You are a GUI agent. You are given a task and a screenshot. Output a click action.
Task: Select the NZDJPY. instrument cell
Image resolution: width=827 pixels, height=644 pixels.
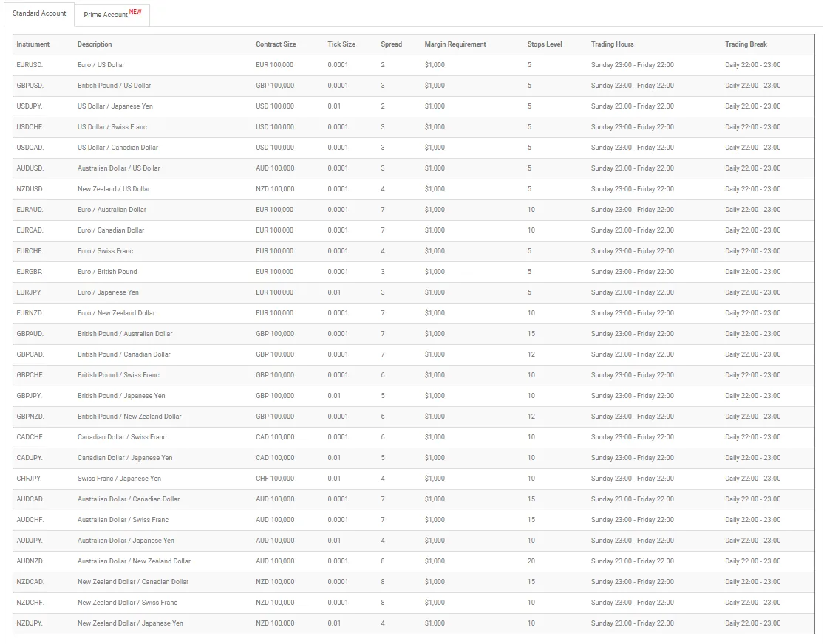point(30,623)
